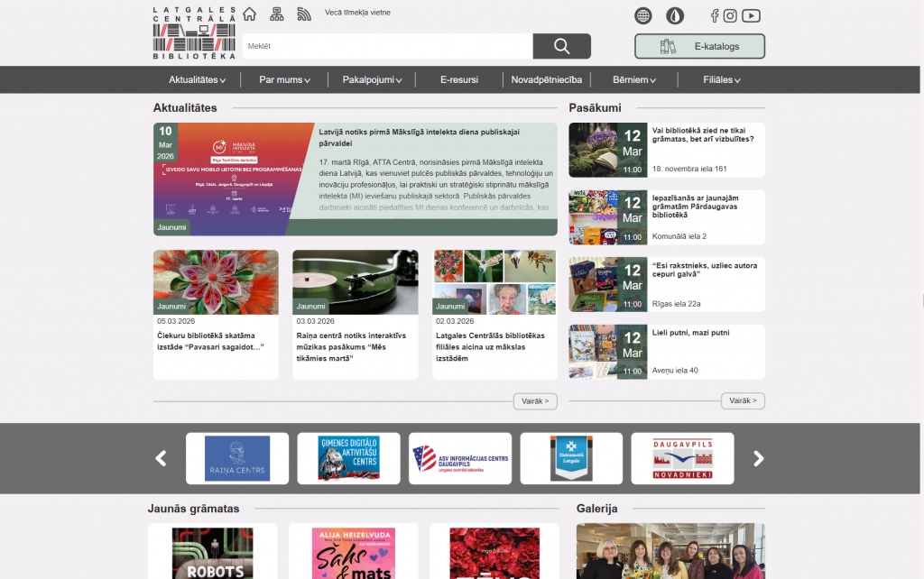Viewport: 924px width, 579px height.
Task: Expand the Par mums dropdown
Action: 284,79
